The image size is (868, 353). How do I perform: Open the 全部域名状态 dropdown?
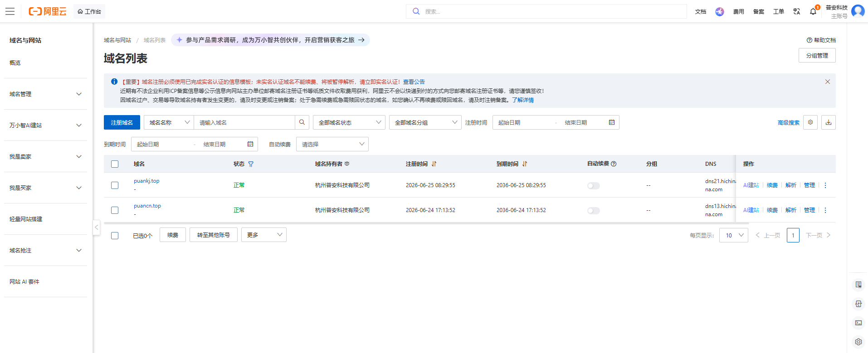pyautogui.click(x=349, y=122)
